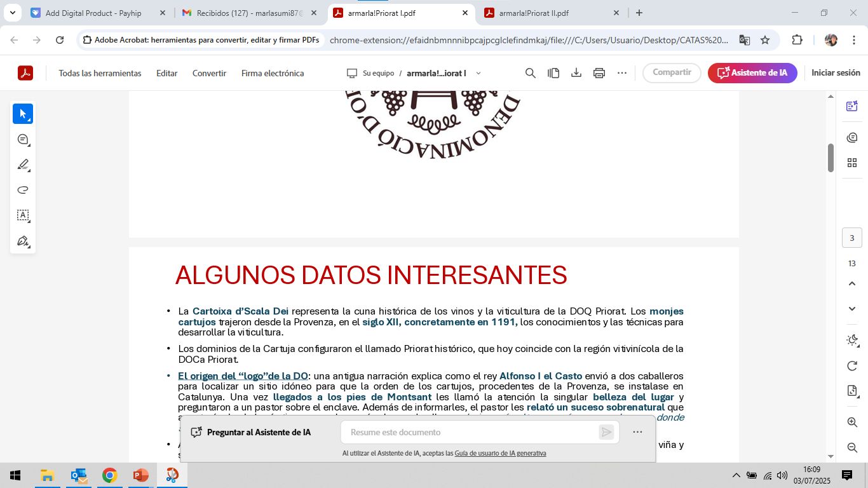Open document properties page icon
This screenshot has width=868, height=488.
click(x=852, y=391)
